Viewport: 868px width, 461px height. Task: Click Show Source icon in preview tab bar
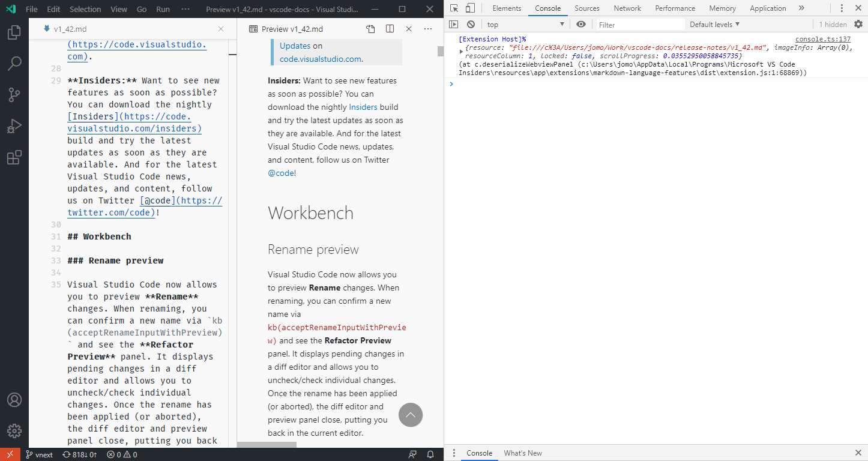coord(371,29)
